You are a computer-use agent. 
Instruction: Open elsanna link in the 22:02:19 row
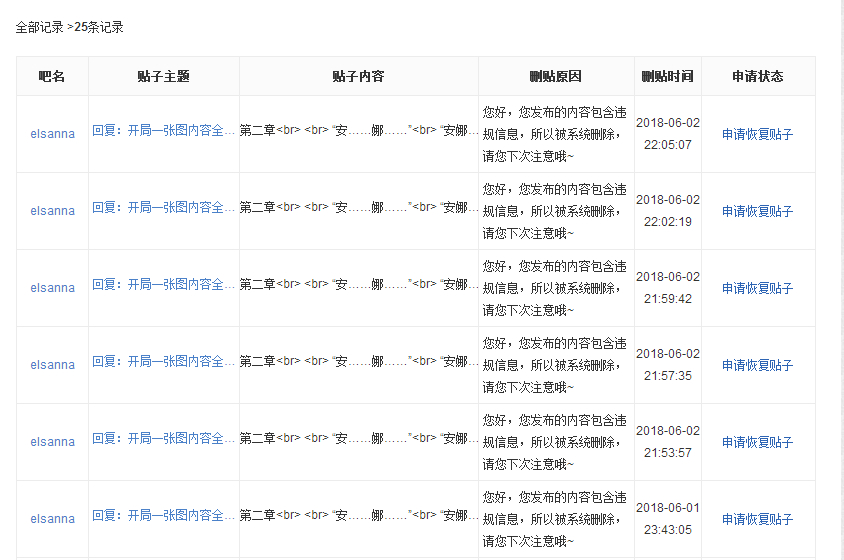(52, 211)
